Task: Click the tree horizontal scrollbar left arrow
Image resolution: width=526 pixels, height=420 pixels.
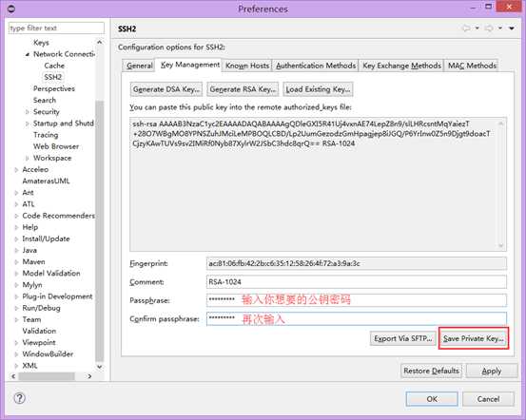Action: tap(13, 376)
